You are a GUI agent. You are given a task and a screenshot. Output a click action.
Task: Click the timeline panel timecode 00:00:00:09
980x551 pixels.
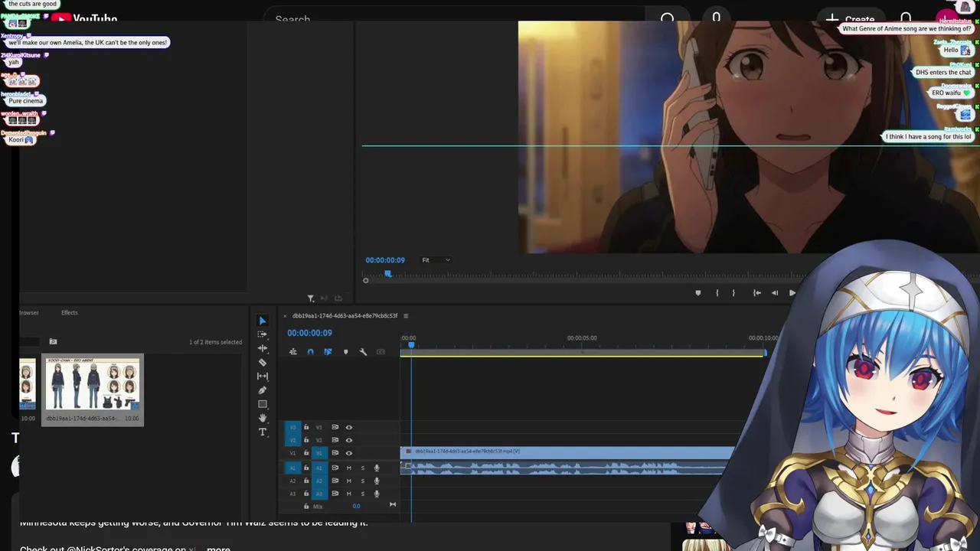309,333
